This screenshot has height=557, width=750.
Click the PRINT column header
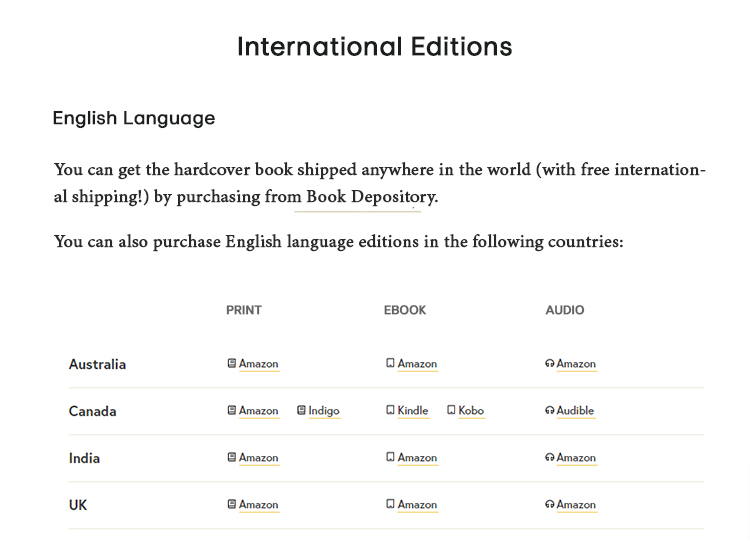pyautogui.click(x=244, y=310)
